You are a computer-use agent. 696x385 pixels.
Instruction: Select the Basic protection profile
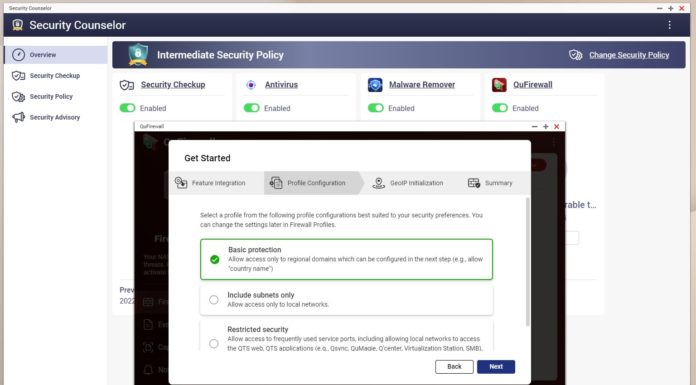tap(346, 259)
